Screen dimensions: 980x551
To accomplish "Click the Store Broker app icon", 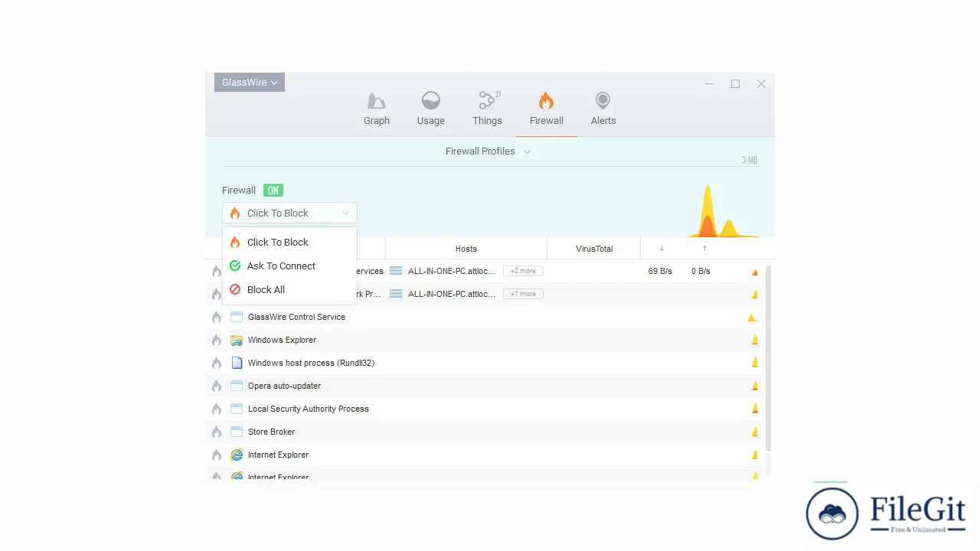I will [x=237, y=432].
